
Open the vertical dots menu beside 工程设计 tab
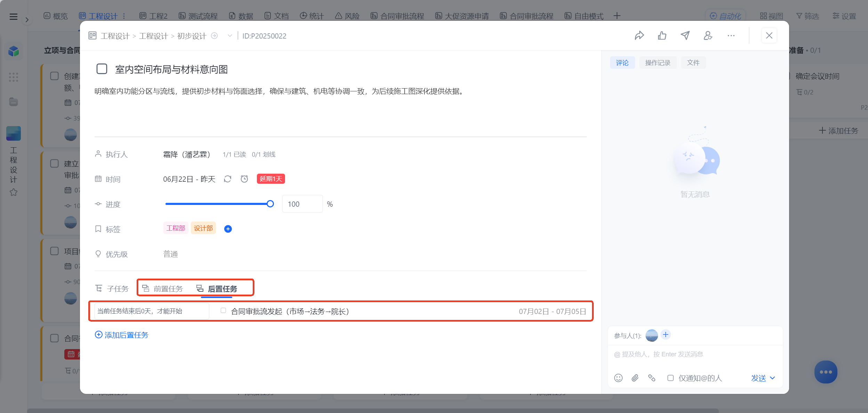[x=124, y=16]
